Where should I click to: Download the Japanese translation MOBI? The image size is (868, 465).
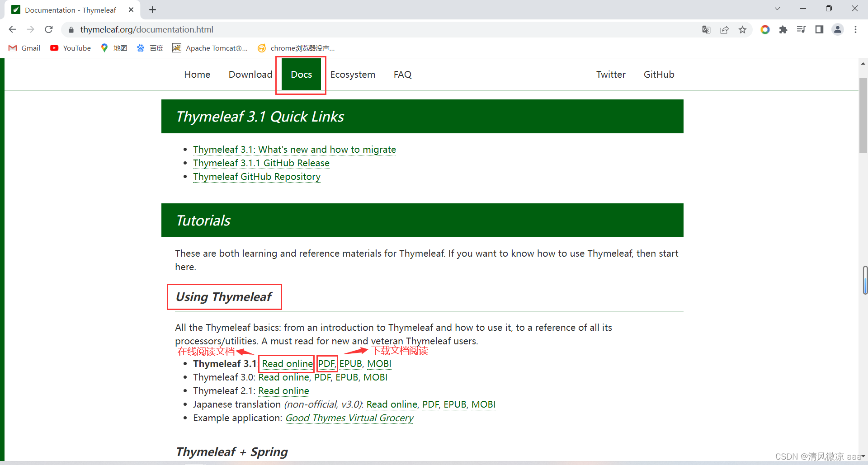click(x=484, y=404)
